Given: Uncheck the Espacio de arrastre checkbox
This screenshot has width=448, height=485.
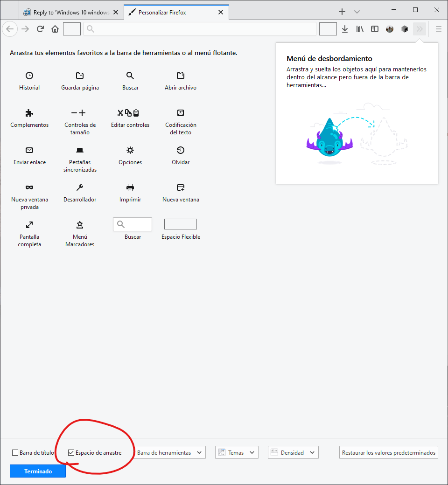Looking at the screenshot, I should pyautogui.click(x=71, y=452).
